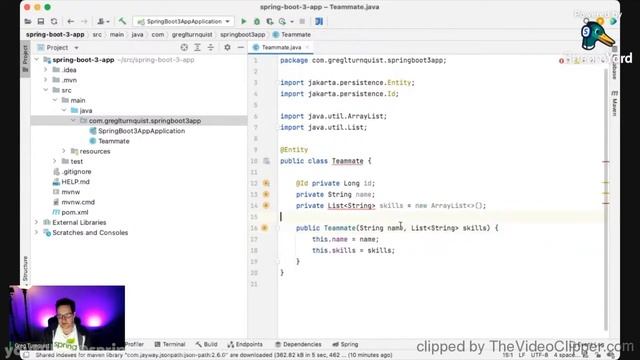Click Select Opened File target icon
Screen dimensions: 640x360
184,48
